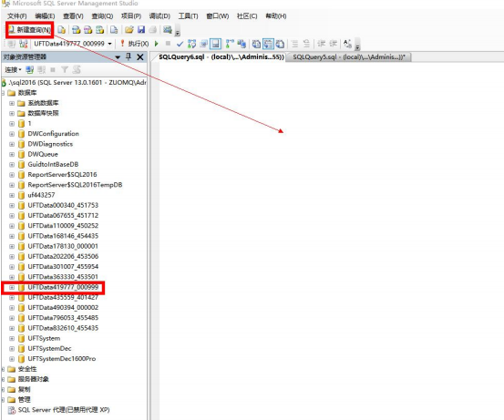
Task: Click the Database Engine Query icon
Action: pyautogui.click(x=61, y=30)
